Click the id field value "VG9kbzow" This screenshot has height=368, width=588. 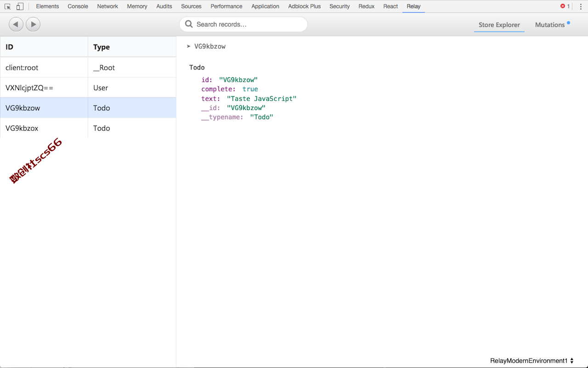(x=238, y=80)
